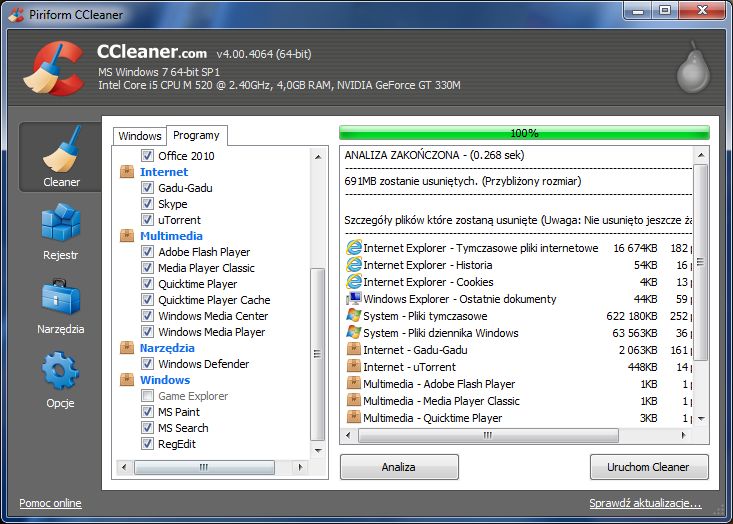Click Windows flag icon for Pliki tymczasowe
The image size is (733, 524).
354,316
